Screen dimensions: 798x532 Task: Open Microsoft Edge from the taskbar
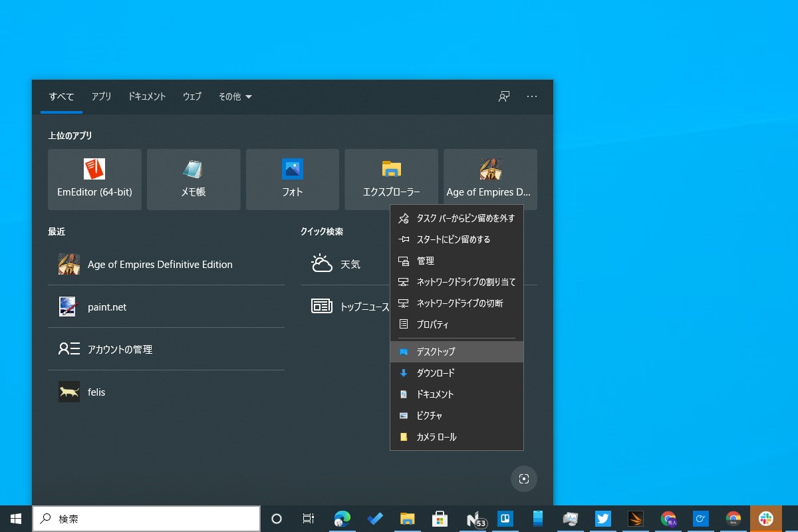coord(342,519)
